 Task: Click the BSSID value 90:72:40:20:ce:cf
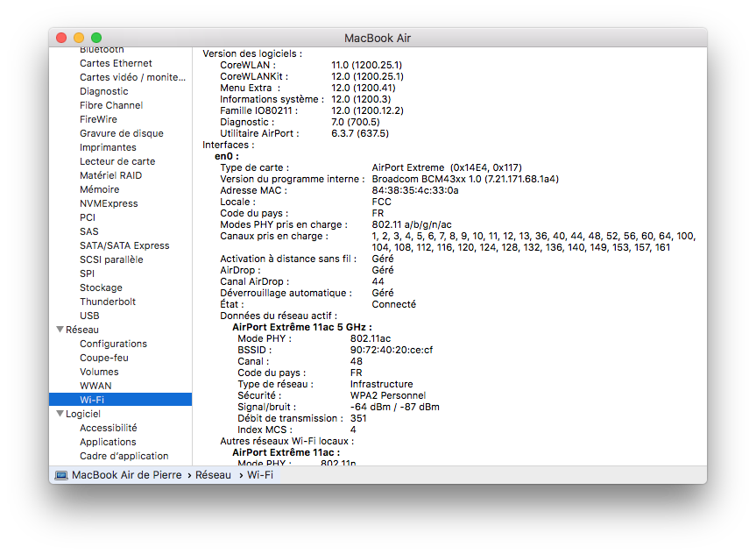[392, 350]
